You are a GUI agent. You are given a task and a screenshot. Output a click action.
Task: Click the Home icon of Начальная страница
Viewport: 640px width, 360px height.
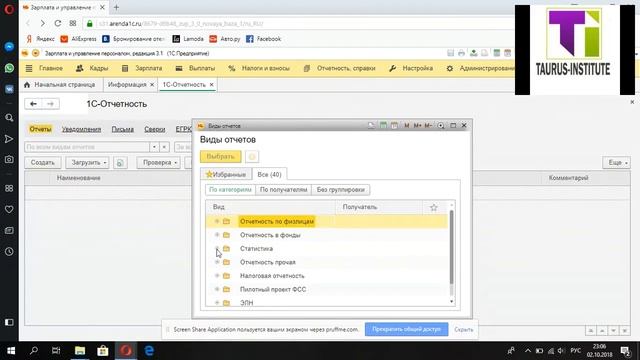[x=27, y=85]
